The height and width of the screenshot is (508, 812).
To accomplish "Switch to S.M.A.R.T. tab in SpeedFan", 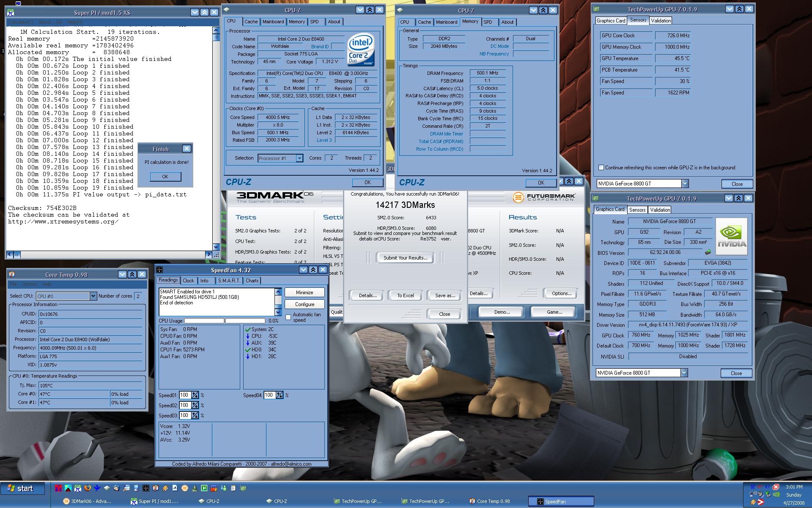I will pos(229,280).
